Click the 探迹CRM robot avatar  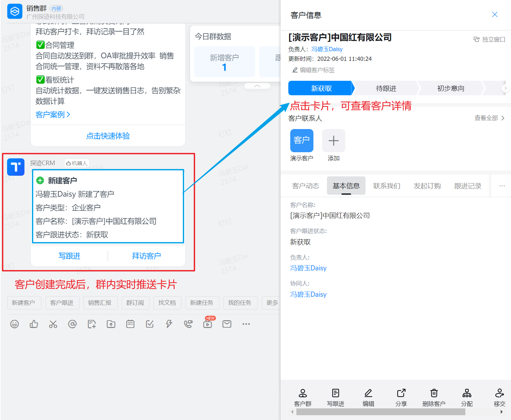[16, 167]
